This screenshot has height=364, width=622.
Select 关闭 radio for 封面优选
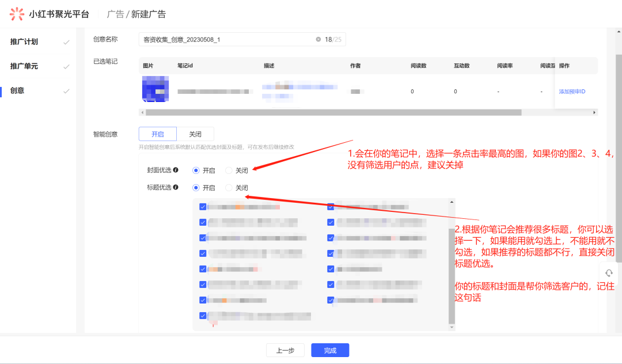(229, 170)
